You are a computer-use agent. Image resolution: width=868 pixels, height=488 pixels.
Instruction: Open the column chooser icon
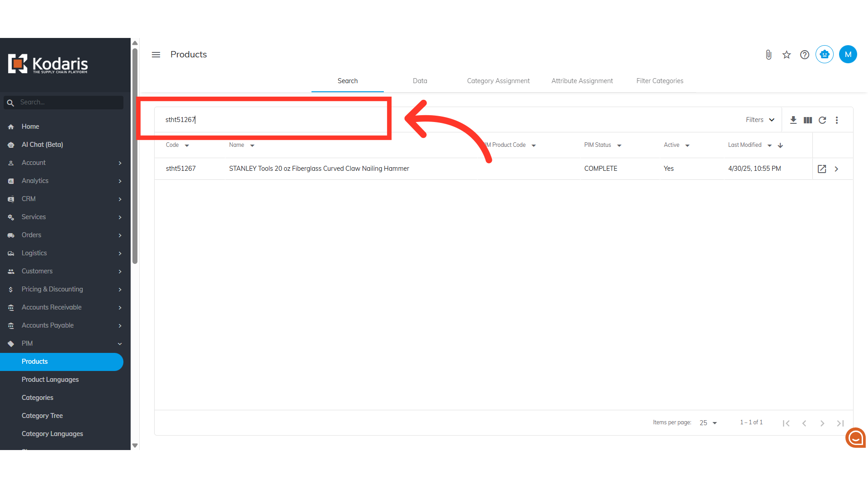[x=808, y=120]
